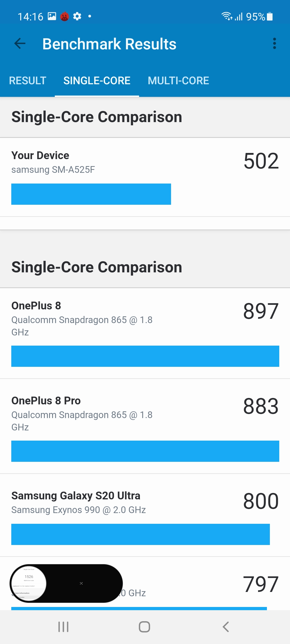This screenshot has height=644, width=290.
Task: Tap the Your Device score bar
Action: click(x=91, y=194)
